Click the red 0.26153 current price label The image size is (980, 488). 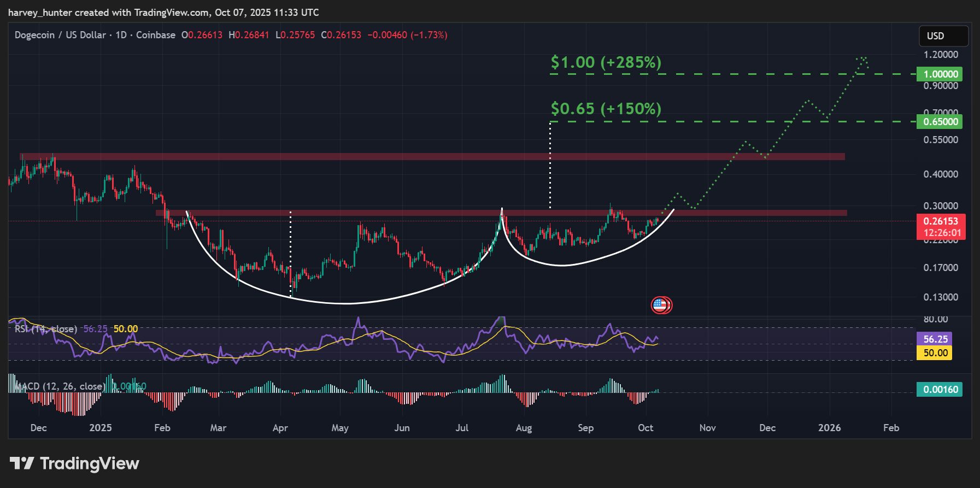coord(941,221)
